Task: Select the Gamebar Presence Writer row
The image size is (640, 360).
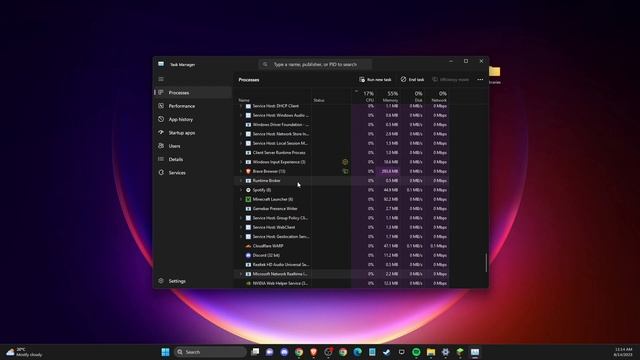Action: (342, 209)
